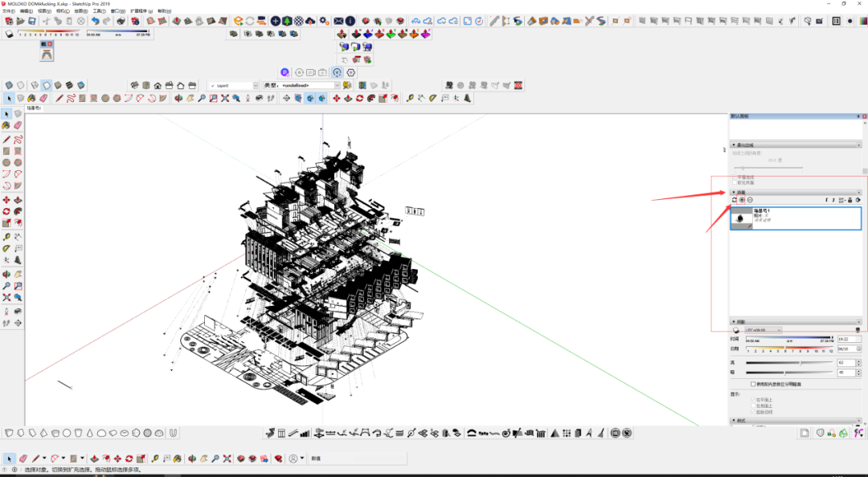
Task: Switch to Iso view icon
Action: tap(134, 85)
